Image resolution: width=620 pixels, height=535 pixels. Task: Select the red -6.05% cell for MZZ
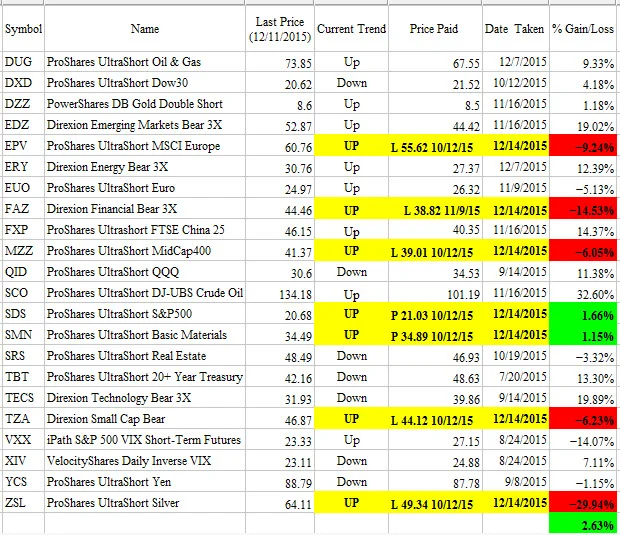tap(583, 251)
